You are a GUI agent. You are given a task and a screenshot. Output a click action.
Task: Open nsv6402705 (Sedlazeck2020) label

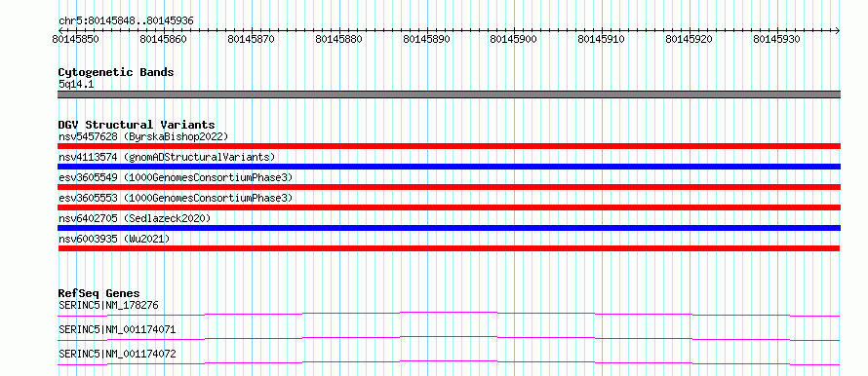pos(135,218)
